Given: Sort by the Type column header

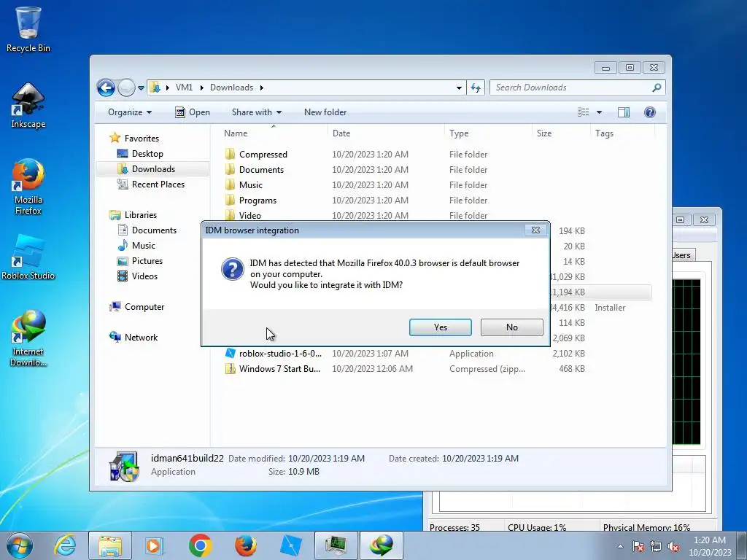Looking at the screenshot, I should pyautogui.click(x=488, y=133).
